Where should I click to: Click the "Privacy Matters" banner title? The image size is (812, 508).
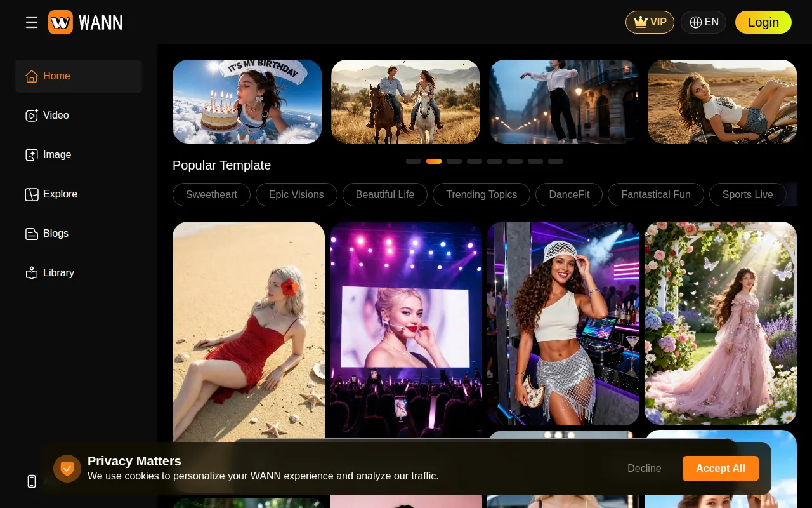pos(134,461)
